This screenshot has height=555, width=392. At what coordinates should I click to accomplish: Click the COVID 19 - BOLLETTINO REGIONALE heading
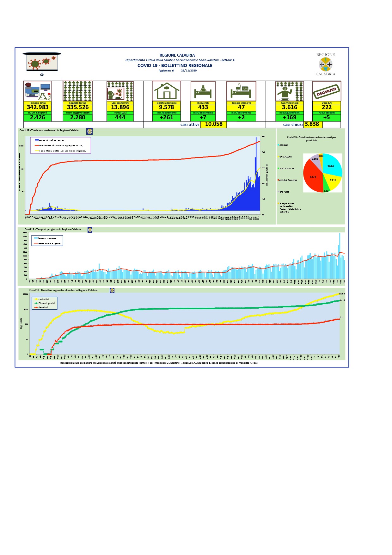point(175,65)
